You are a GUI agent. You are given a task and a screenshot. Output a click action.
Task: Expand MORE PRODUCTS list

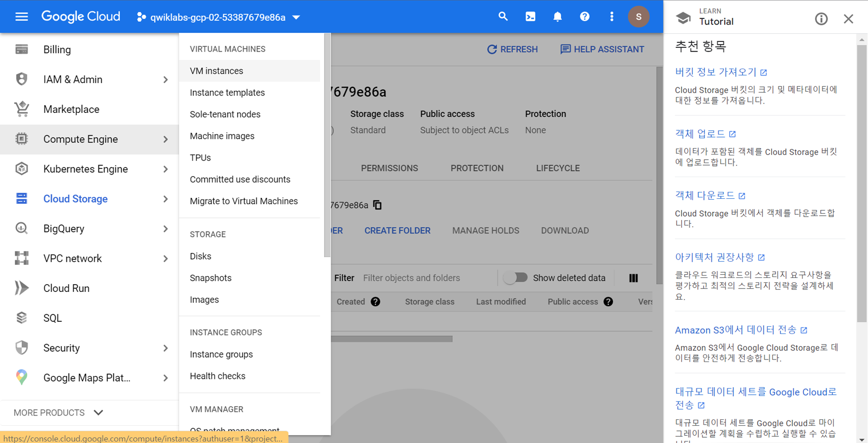tap(58, 413)
